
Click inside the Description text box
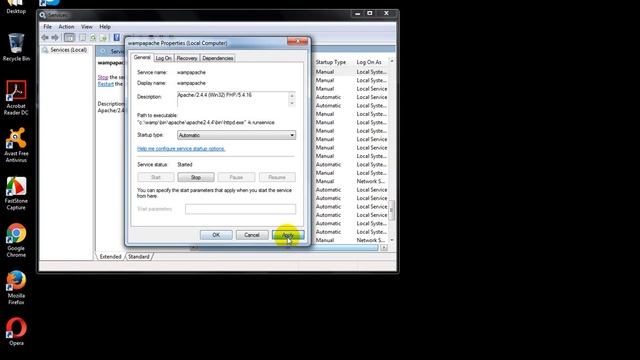233,99
